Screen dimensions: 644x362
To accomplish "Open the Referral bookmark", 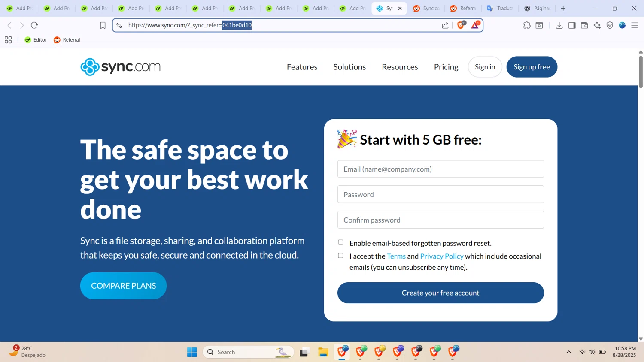I will 67,40.
